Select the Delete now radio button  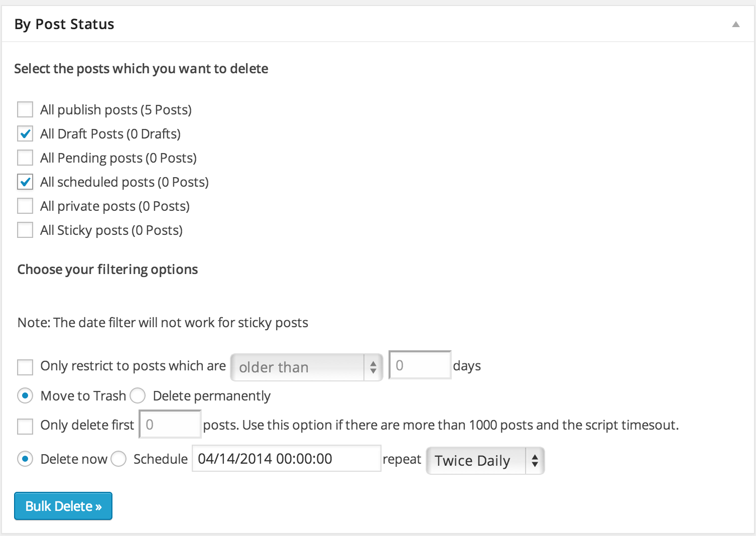click(x=25, y=459)
